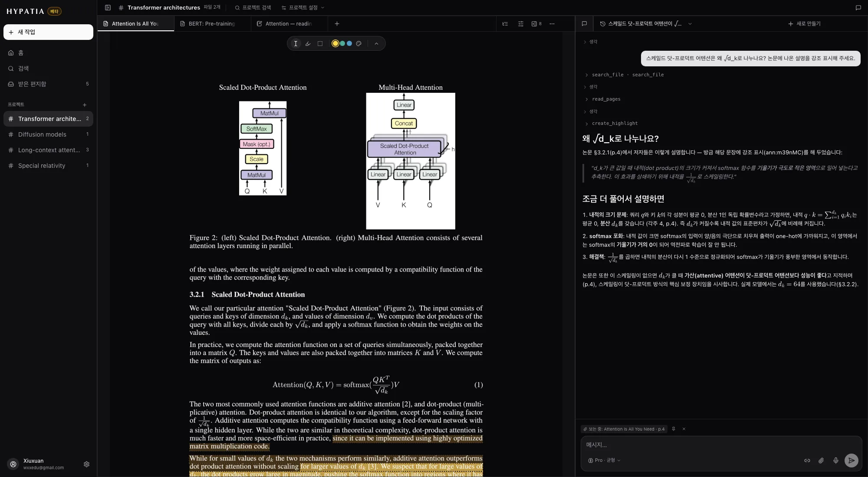The height and width of the screenshot is (477, 868).
Task: Open 프로젝트 설정 dropdown
Action: 303,7
